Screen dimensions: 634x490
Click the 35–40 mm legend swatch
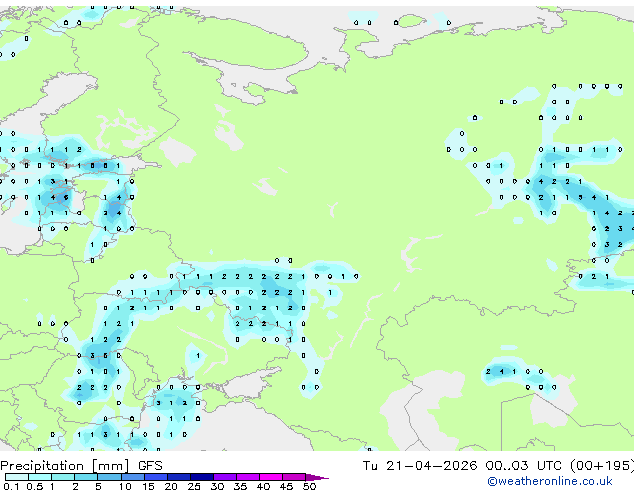click(x=248, y=477)
